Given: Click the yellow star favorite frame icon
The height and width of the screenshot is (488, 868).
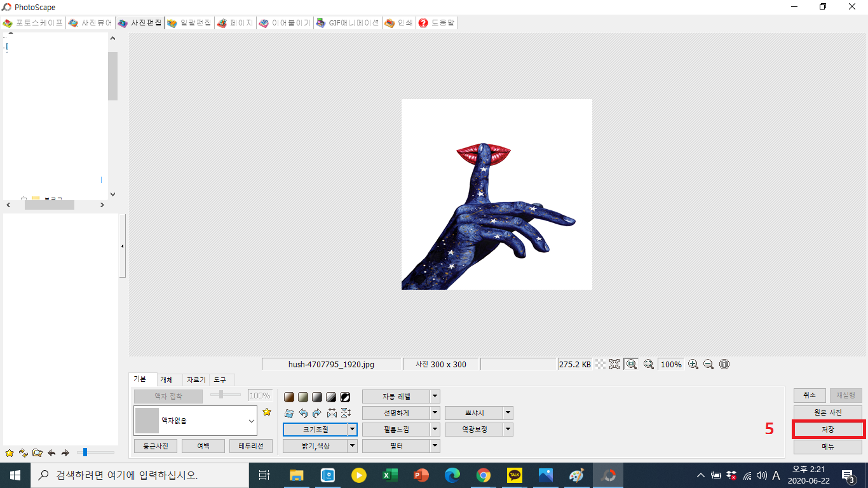Looking at the screenshot, I should pos(267,412).
